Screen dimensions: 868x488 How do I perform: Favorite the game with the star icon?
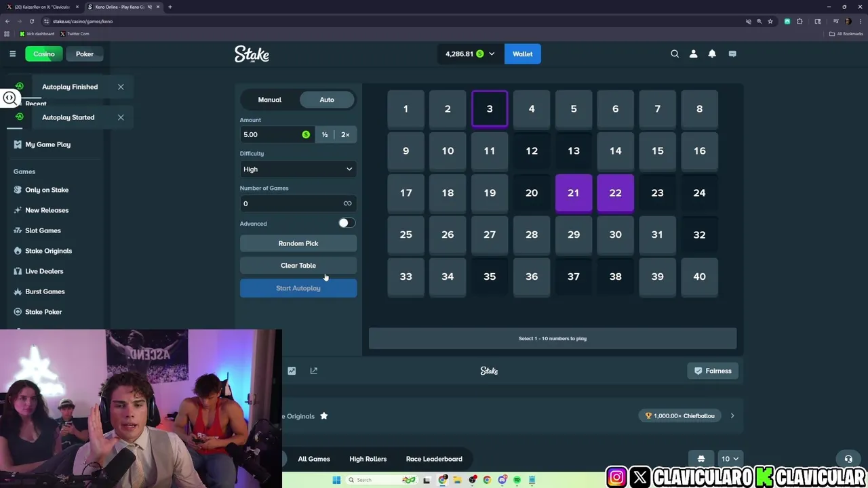323,415
